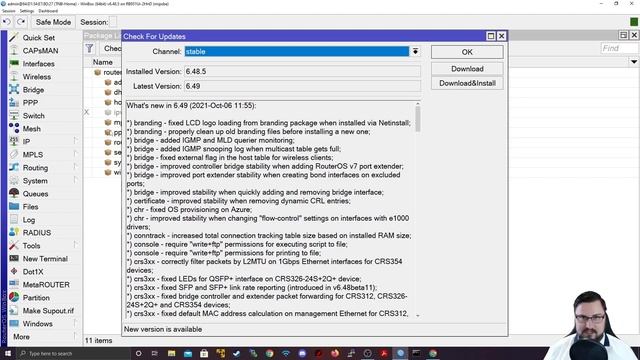Image resolution: width=640 pixels, height=360 pixels.
Task: Open the MetaROUTER menu item
Action: pyautogui.click(x=46, y=285)
